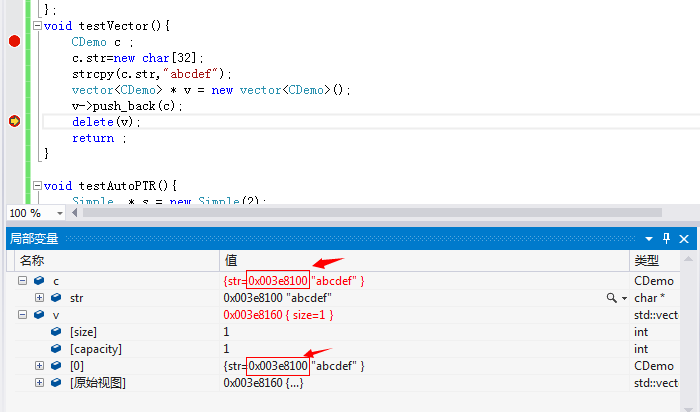Click the v->push_back(c); code line

click(x=127, y=106)
